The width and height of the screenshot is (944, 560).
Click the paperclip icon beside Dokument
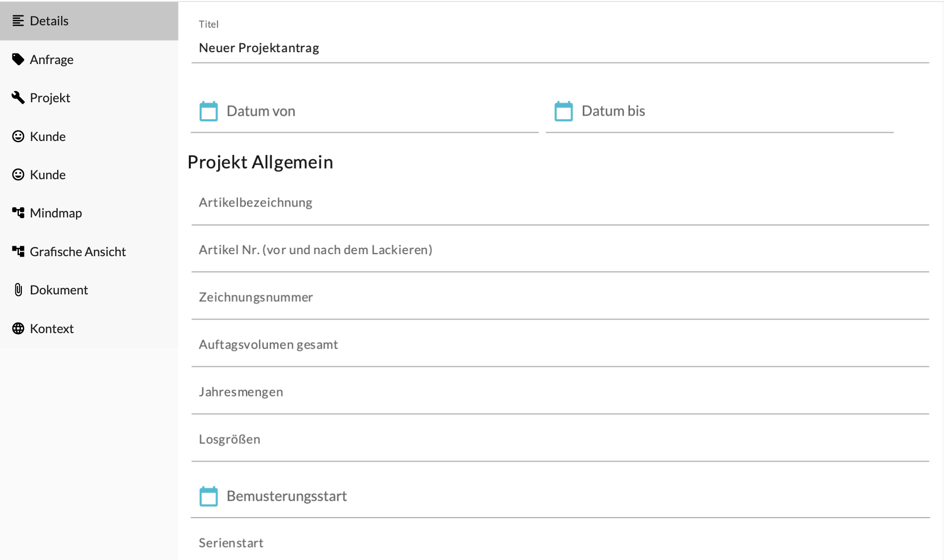[x=18, y=290]
